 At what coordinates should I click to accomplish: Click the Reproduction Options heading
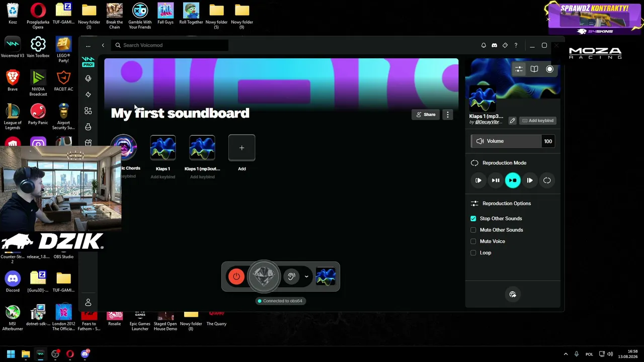click(507, 204)
